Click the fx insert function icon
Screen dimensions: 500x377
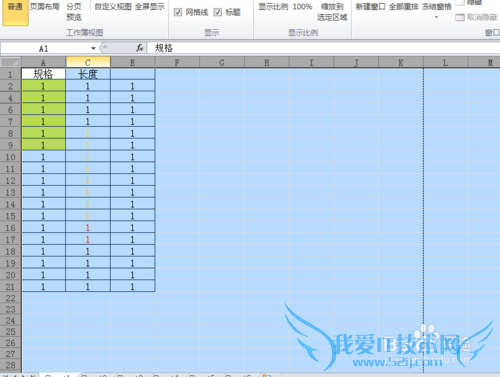pyautogui.click(x=140, y=48)
